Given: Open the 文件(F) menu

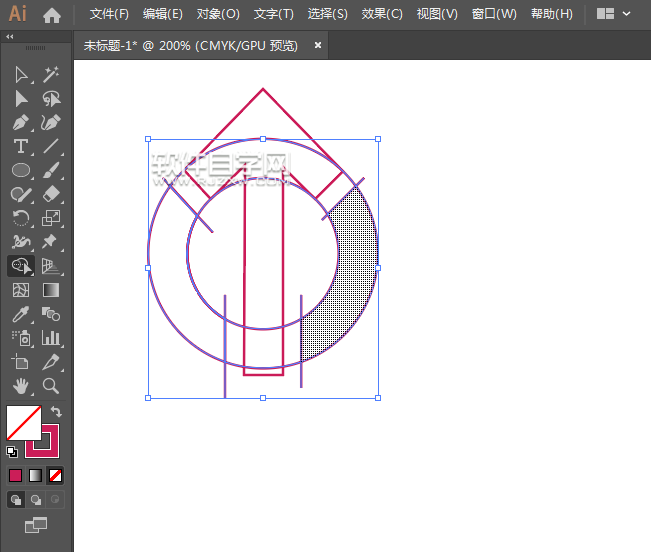Looking at the screenshot, I should pyautogui.click(x=109, y=14).
